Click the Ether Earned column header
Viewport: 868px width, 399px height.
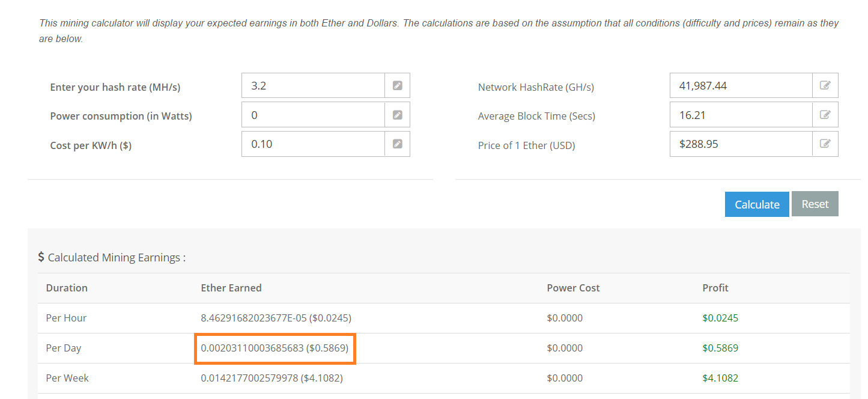point(231,288)
